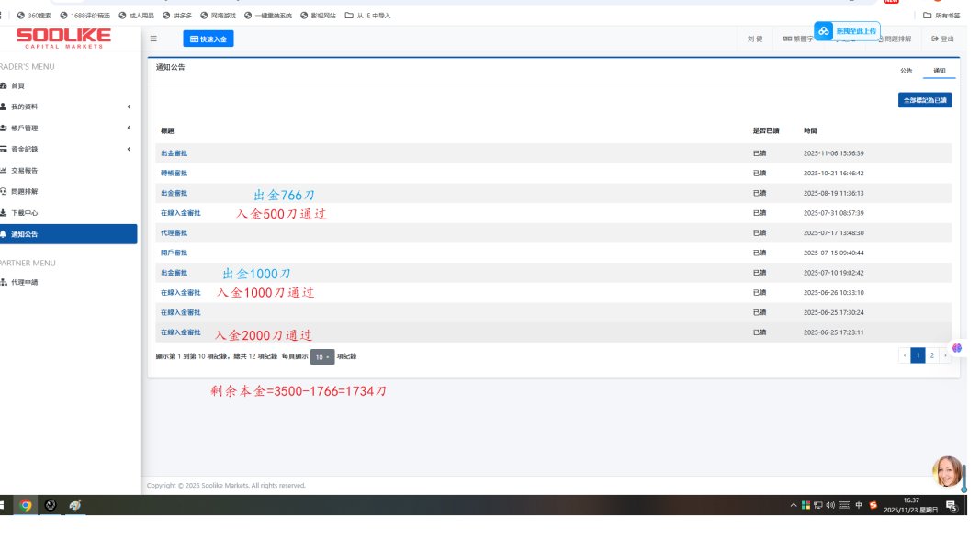Open the 繁體字 language selector

[x=798, y=39]
